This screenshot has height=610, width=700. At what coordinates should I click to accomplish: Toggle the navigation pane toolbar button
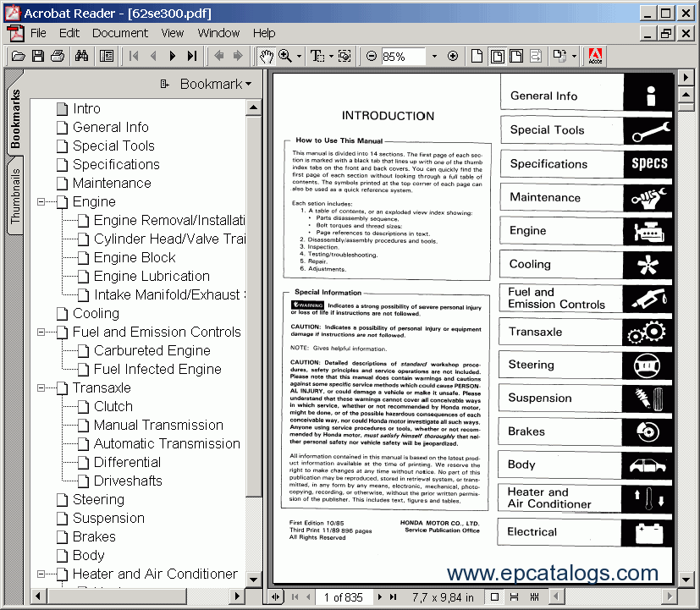point(107,56)
